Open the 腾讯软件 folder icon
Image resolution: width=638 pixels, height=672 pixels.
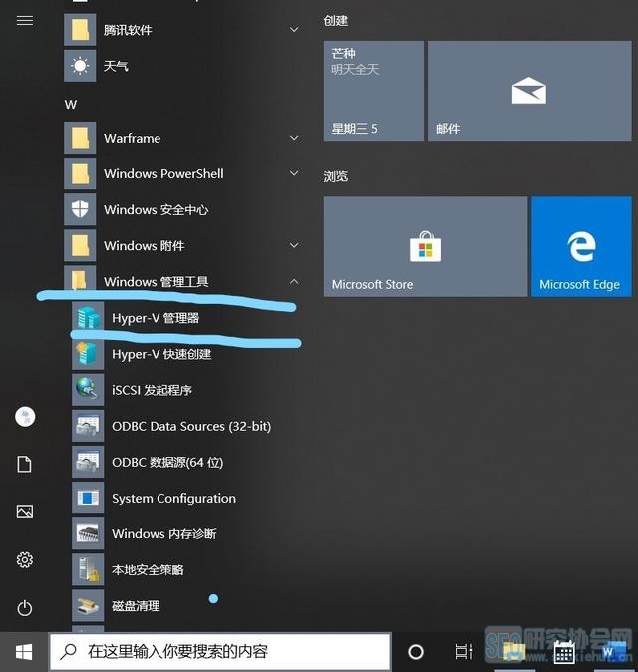click(x=80, y=30)
